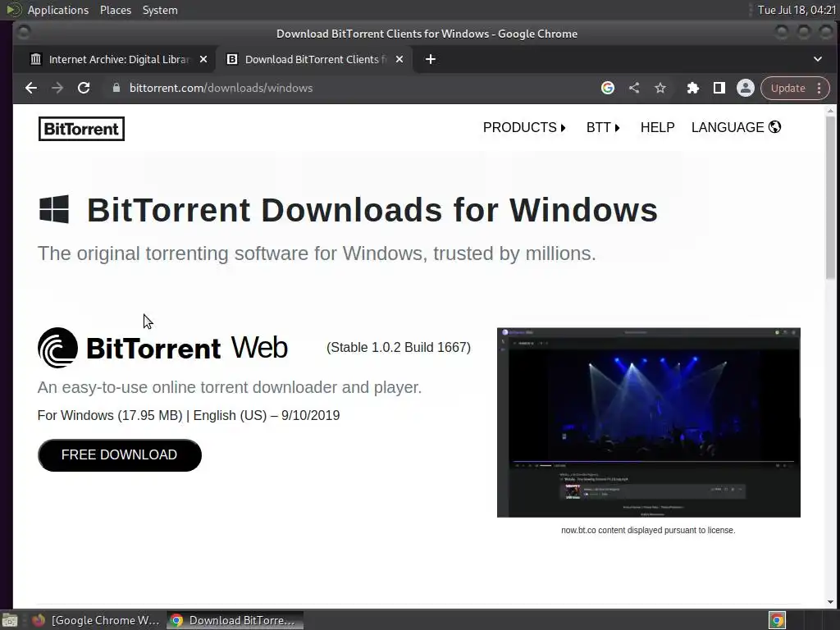The height and width of the screenshot is (630, 840).
Task: Open the HELP page link
Action: [657, 127]
